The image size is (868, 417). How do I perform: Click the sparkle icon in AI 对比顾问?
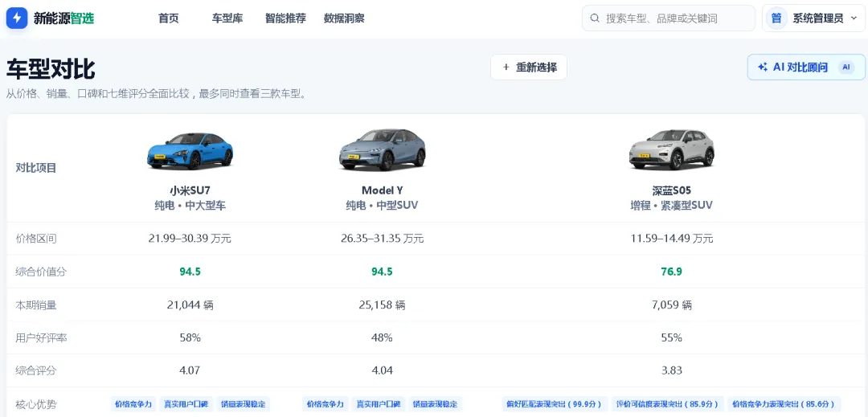click(x=762, y=67)
